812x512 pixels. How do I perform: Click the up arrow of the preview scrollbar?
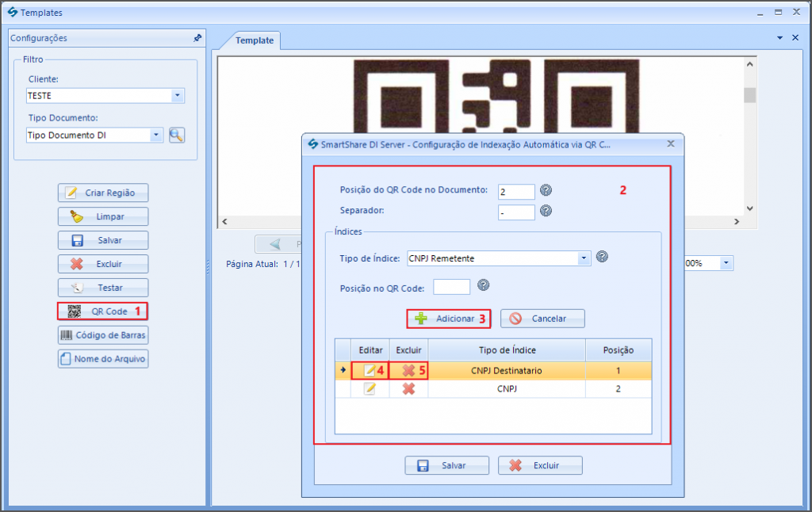pyautogui.click(x=750, y=64)
